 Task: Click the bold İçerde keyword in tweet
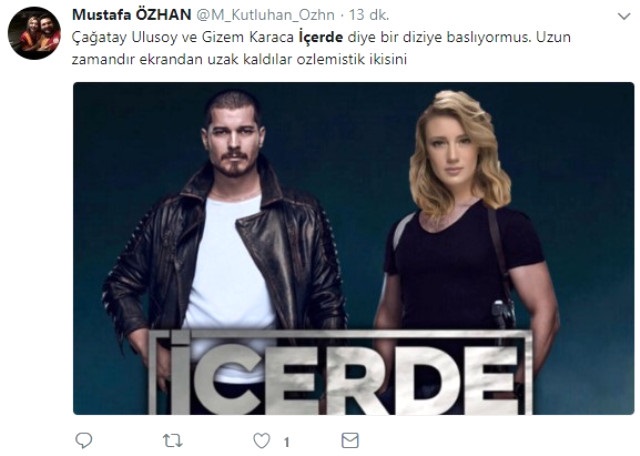[x=321, y=37]
